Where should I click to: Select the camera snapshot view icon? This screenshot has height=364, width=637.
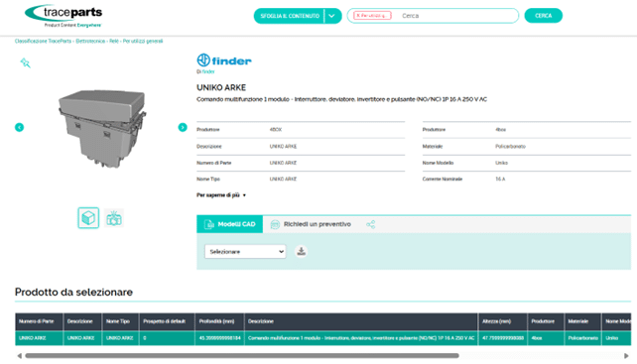(x=114, y=218)
